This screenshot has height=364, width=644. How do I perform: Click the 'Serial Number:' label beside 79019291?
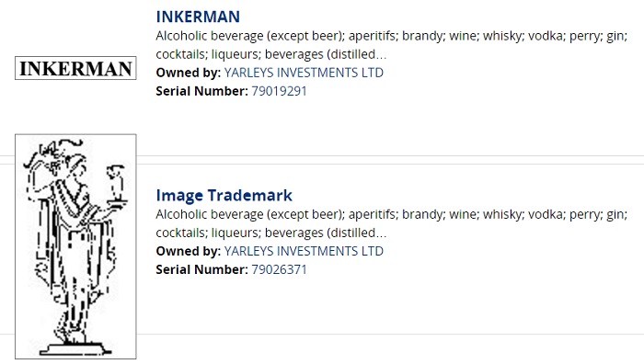pyautogui.click(x=201, y=91)
